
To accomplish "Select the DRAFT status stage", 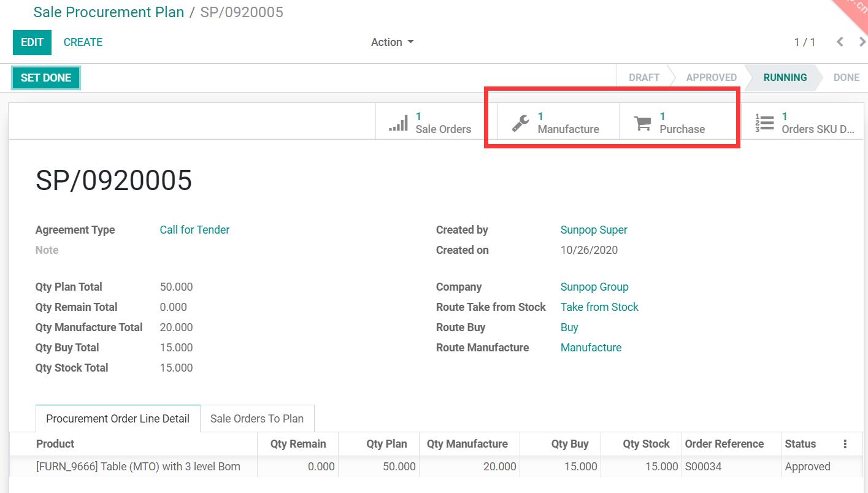I will click(x=644, y=78).
